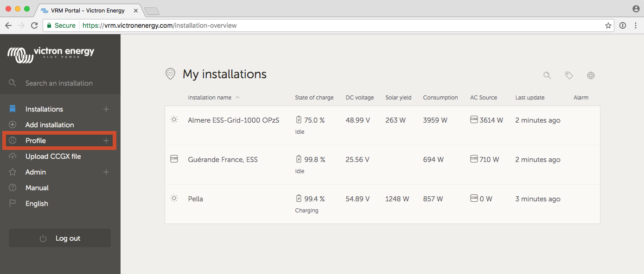The width and height of the screenshot is (644, 274).
Task: Expand the Profile submenu plus sign
Action: pos(106,141)
